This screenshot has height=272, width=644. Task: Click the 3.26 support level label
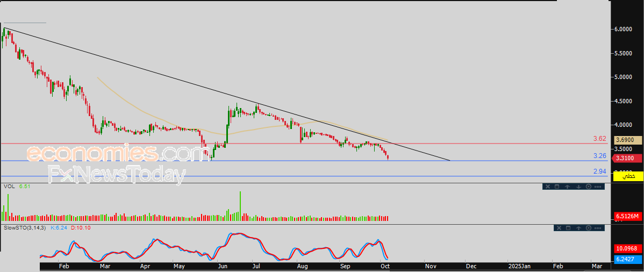[x=599, y=156]
